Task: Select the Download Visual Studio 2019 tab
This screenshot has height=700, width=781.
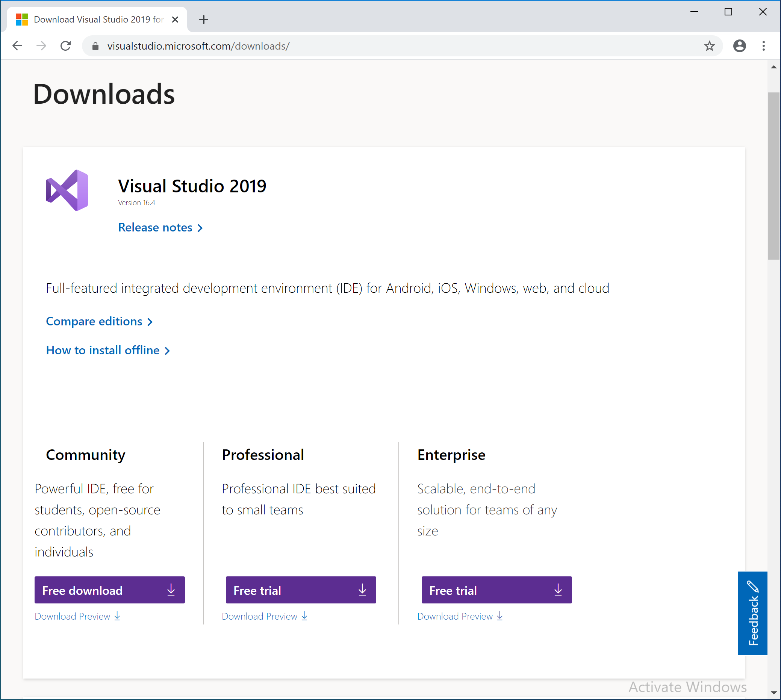Action: click(98, 20)
